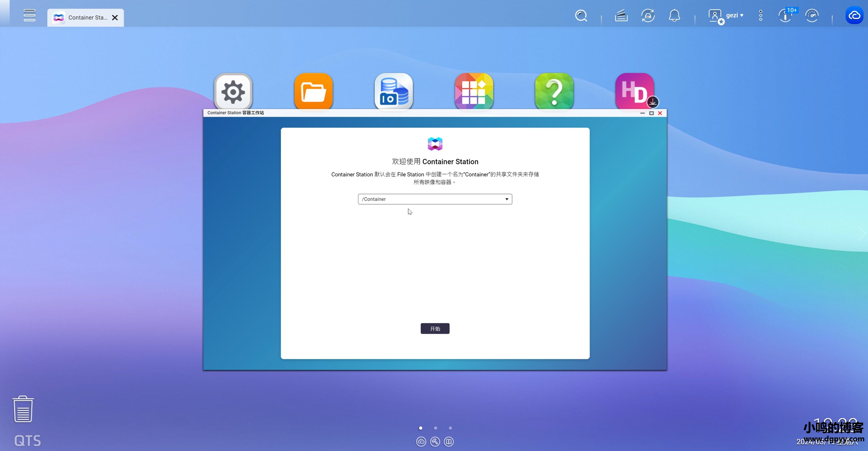Screen dimensions: 868x451
Task: Close the Container Station window
Action: tap(660, 113)
